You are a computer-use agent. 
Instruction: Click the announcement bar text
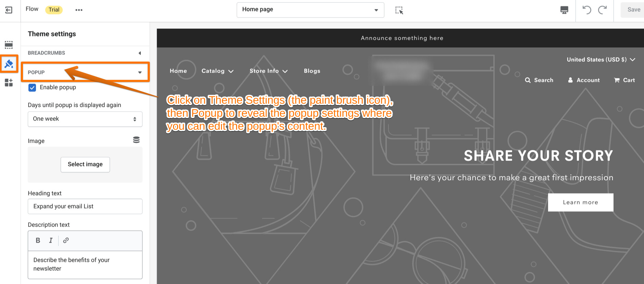point(402,38)
